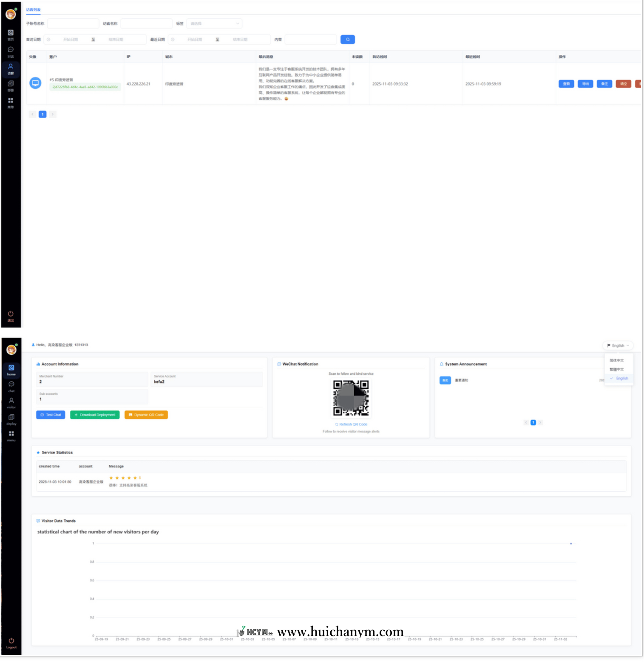Click the Dynamic QR Code button
This screenshot has width=644, height=662.
[x=146, y=415]
